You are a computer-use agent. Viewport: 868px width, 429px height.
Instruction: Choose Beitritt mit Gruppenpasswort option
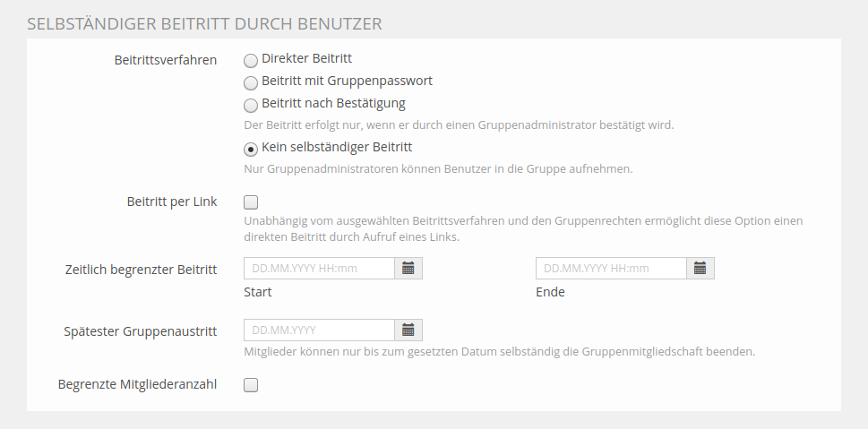click(x=251, y=82)
